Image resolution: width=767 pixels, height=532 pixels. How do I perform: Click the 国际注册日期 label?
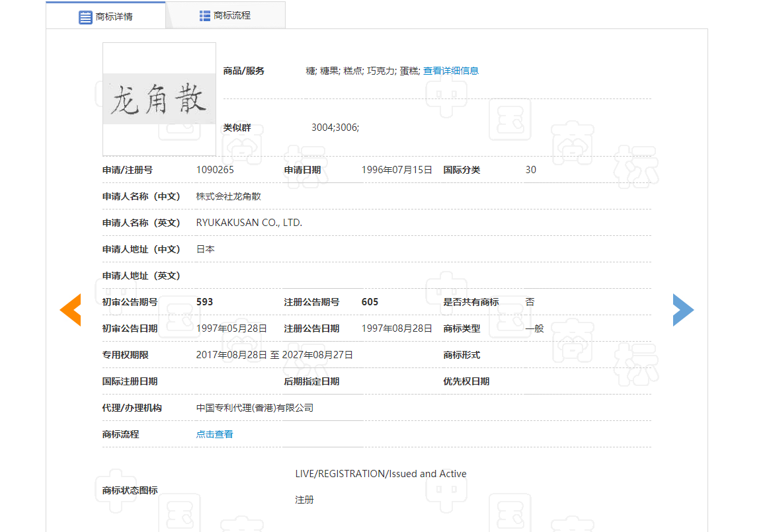point(130,381)
